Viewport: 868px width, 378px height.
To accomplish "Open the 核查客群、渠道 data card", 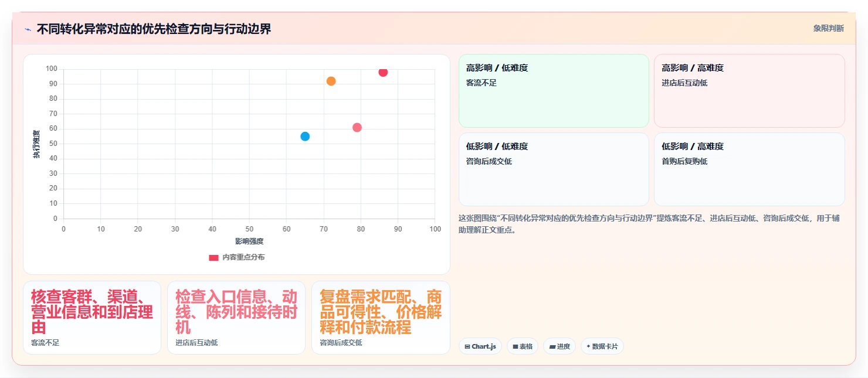I will [92, 318].
